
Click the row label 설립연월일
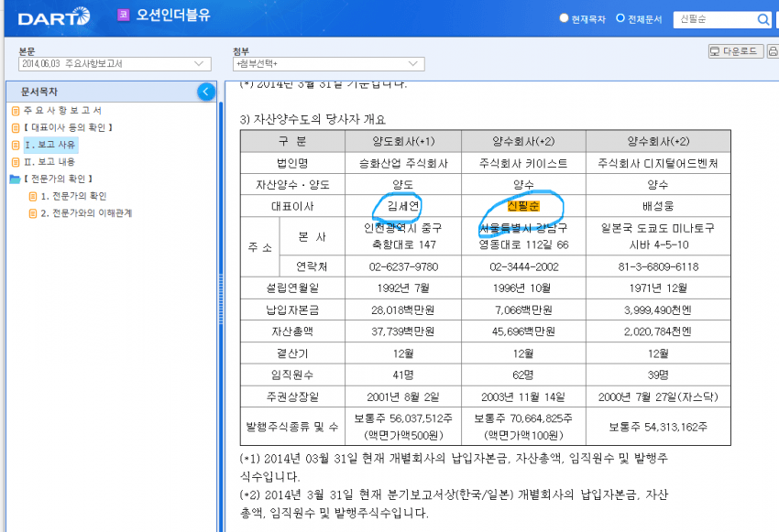point(292,288)
